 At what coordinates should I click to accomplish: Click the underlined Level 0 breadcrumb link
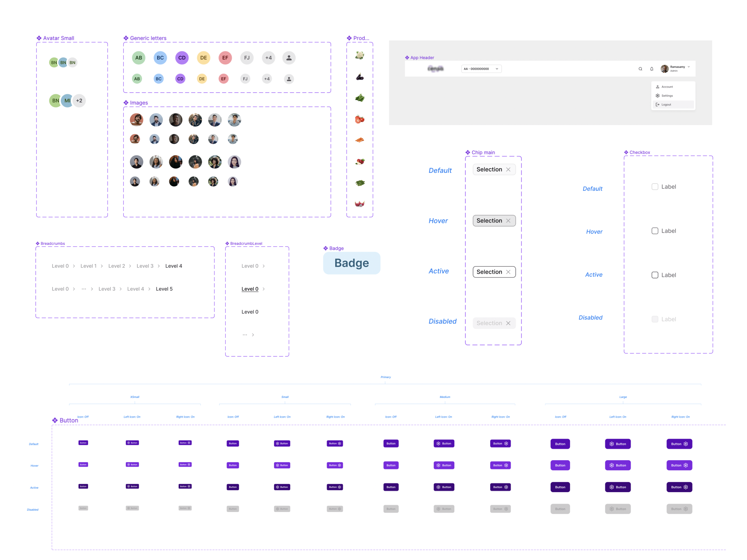tap(250, 289)
